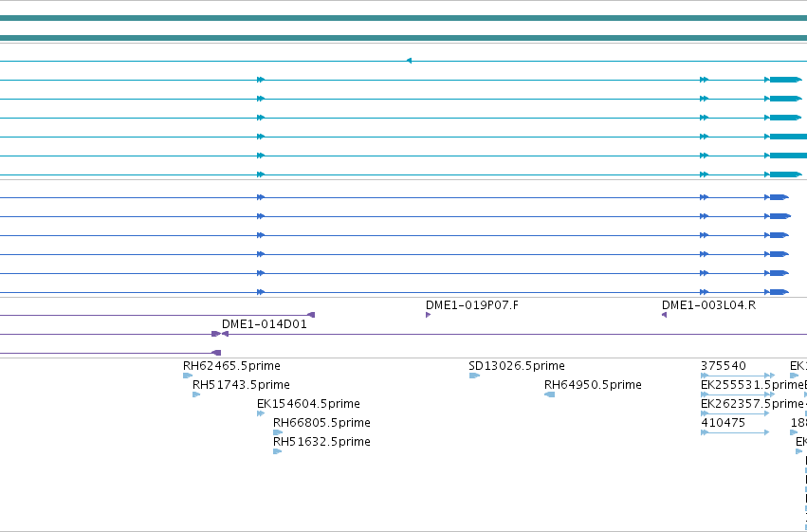The image size is (807, 532).
Task: Click the lower thick teal bar
Action: point(404,38)
